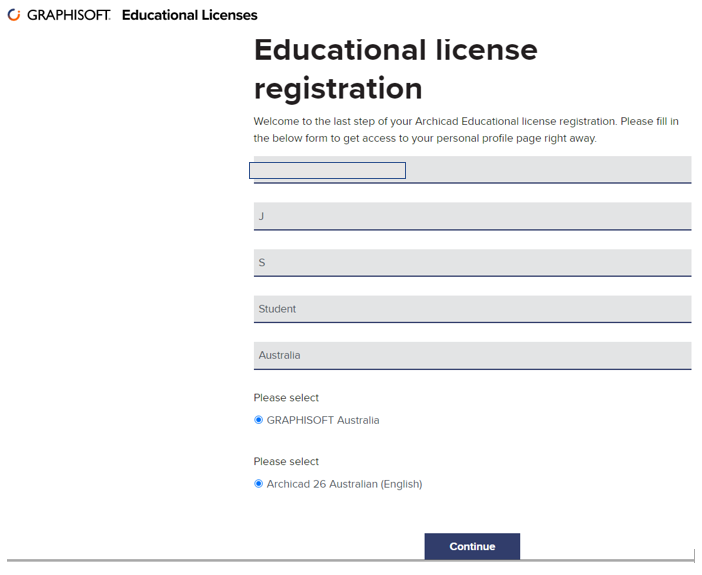Select the GRAPHISOFT Australia radio button

coord(258,420)
